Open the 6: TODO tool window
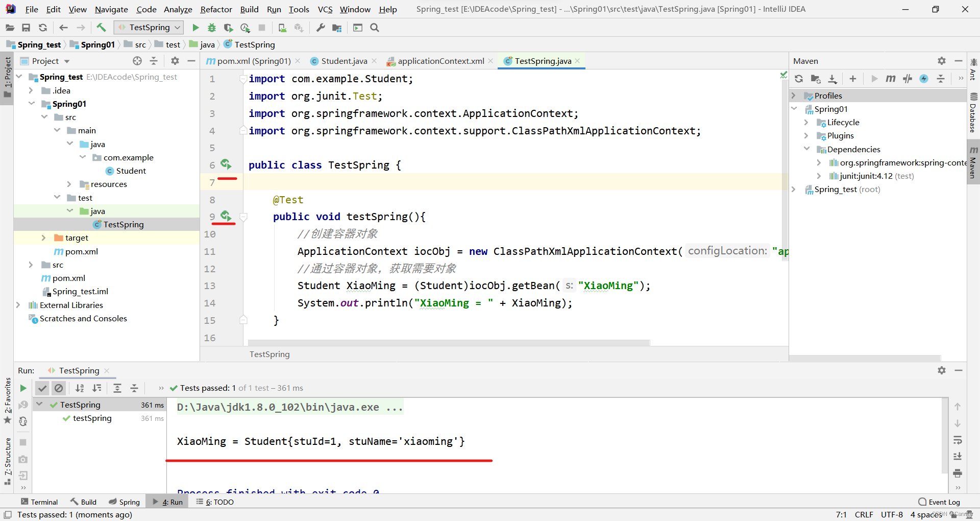 [x=215, y=502]
